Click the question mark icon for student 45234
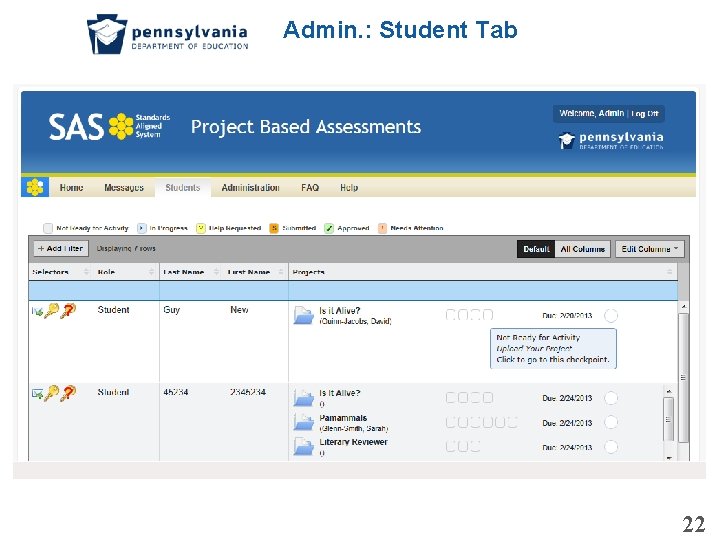Screen dimensions: 720x540 [x=68, y=393]
